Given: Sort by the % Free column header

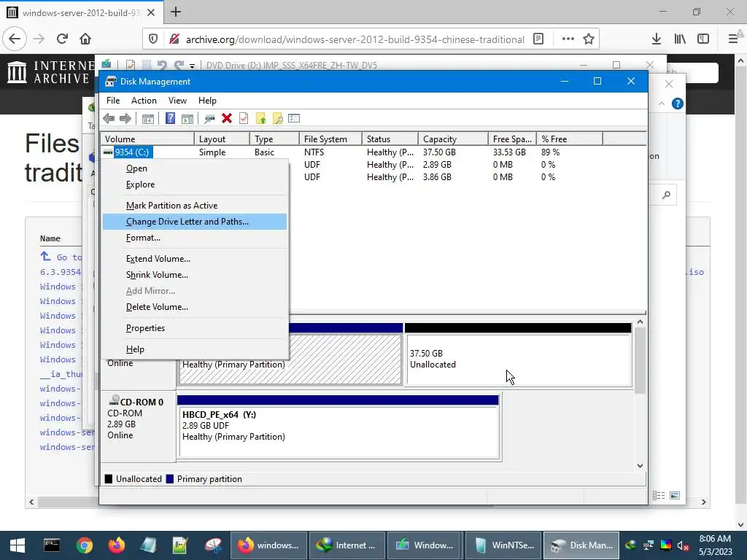Looking at the screenshot, I should tap(570, 139).
